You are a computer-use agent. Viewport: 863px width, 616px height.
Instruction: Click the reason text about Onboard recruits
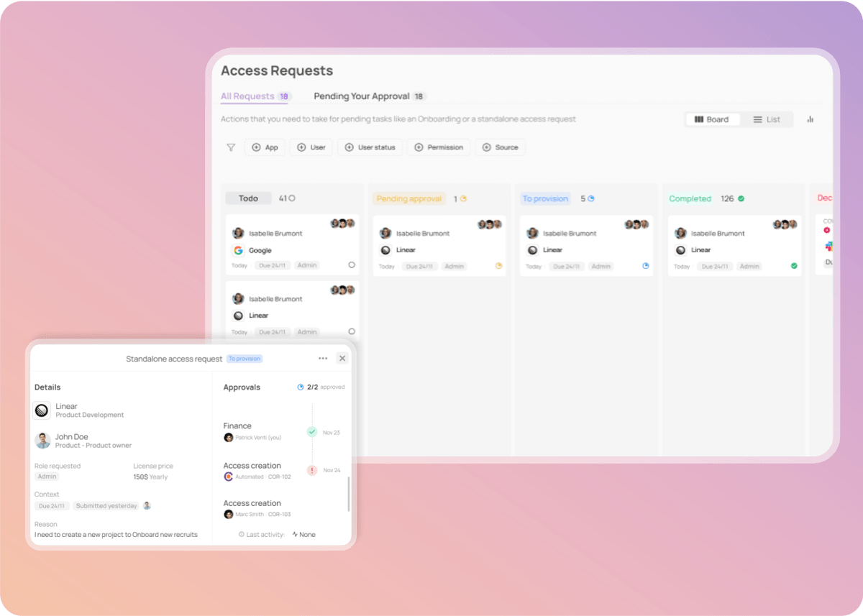(x=116, y=535)
